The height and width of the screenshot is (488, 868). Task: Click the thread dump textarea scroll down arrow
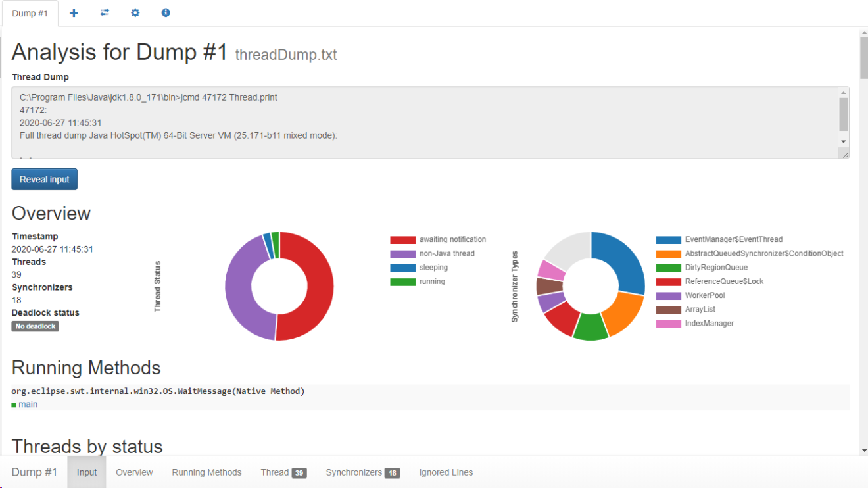(844, 141)
